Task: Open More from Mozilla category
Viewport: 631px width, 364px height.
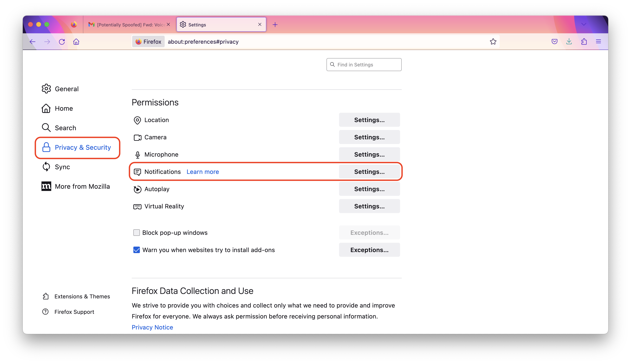Action: (x=76, y=186)
